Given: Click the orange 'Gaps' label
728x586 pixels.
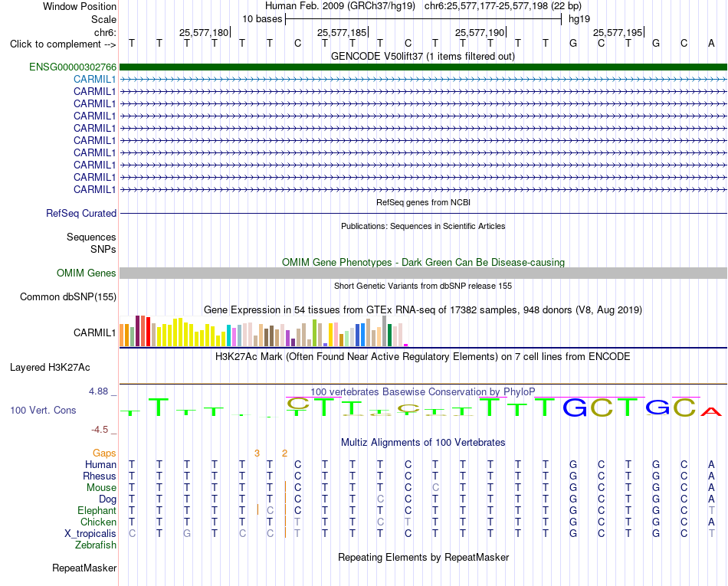Looking at the screenshot, I should (104, 453).
